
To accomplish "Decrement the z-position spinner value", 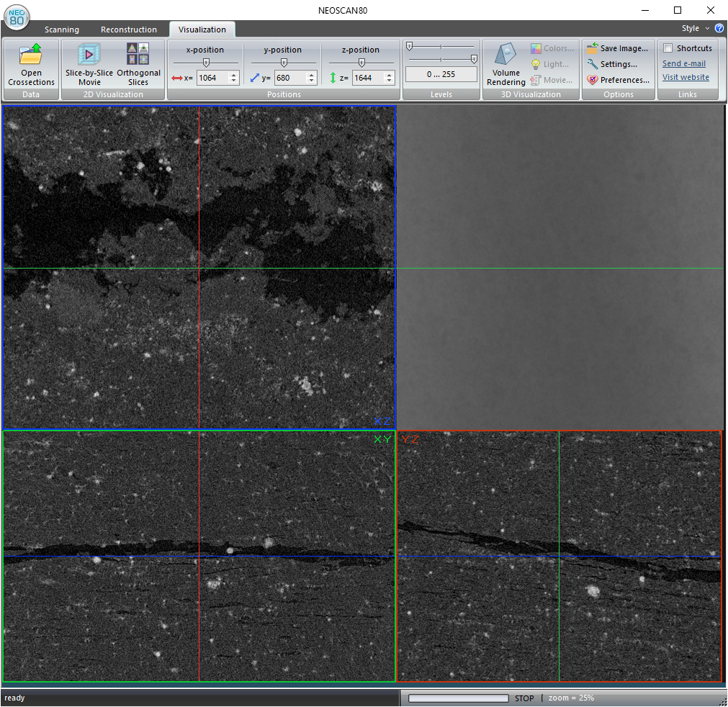I will pyautogui.click(x=389, y=81).
